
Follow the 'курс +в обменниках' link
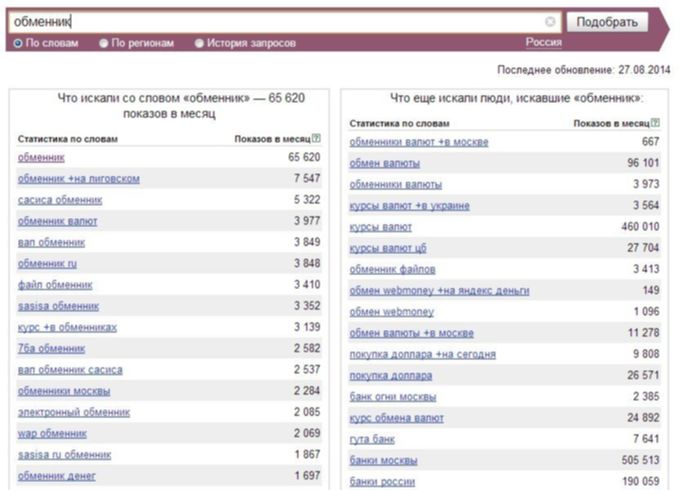(67, 327)
